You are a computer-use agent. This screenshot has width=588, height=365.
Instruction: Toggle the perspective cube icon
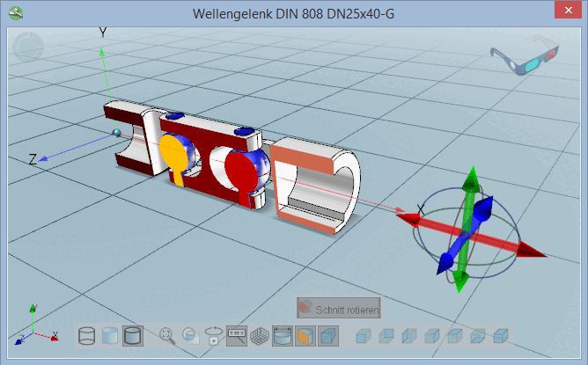[x=328, y=336]
